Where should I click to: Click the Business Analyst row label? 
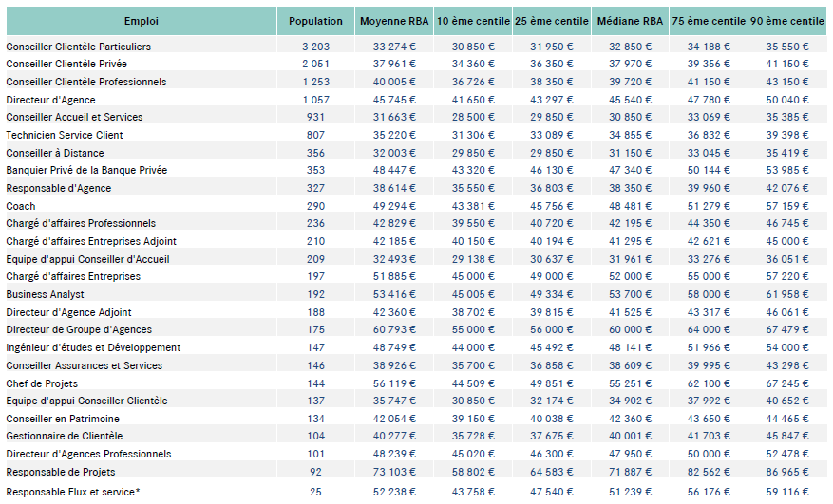(x=45, y=294)
